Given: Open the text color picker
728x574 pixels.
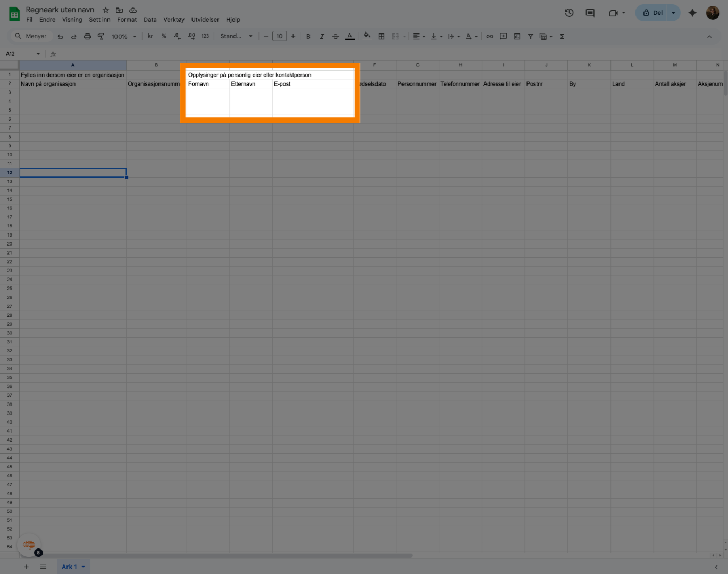Looking at the screenshot, I should pos(349,36).
